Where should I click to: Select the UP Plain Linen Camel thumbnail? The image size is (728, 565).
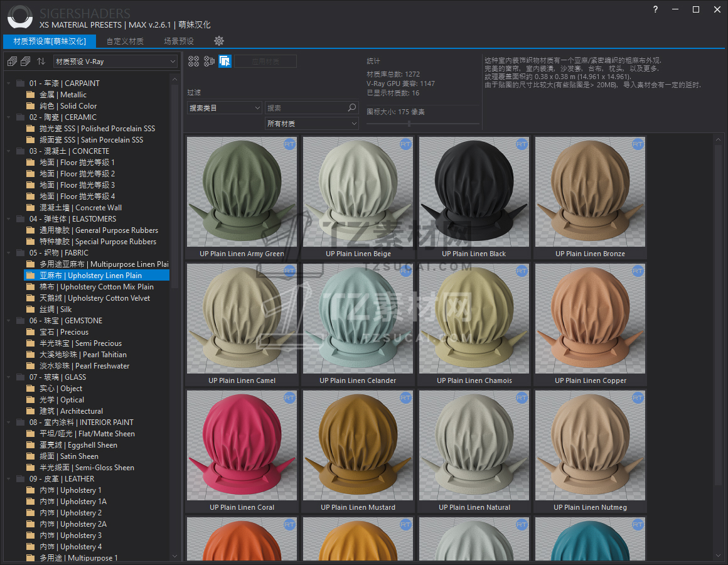[x=242, y=318]
